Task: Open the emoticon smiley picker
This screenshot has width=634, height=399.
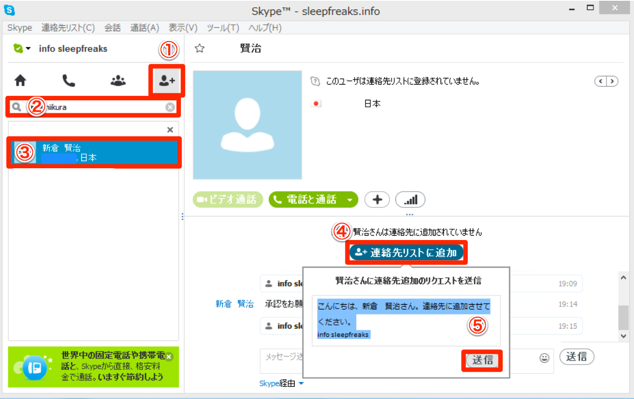Action: click(x=544, y=358)
